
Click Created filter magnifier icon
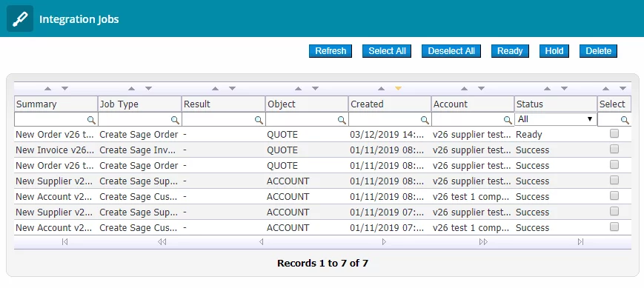click(425, 120)
